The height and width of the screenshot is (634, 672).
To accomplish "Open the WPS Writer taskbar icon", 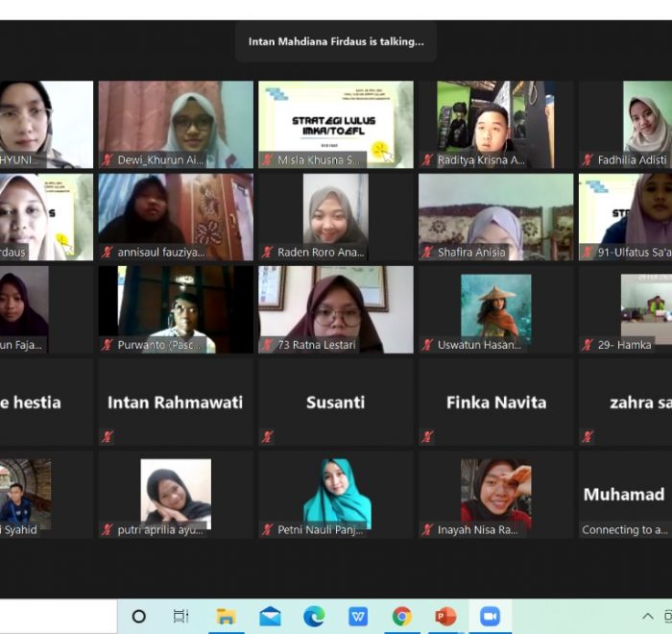I will click(x=358, y=617).
